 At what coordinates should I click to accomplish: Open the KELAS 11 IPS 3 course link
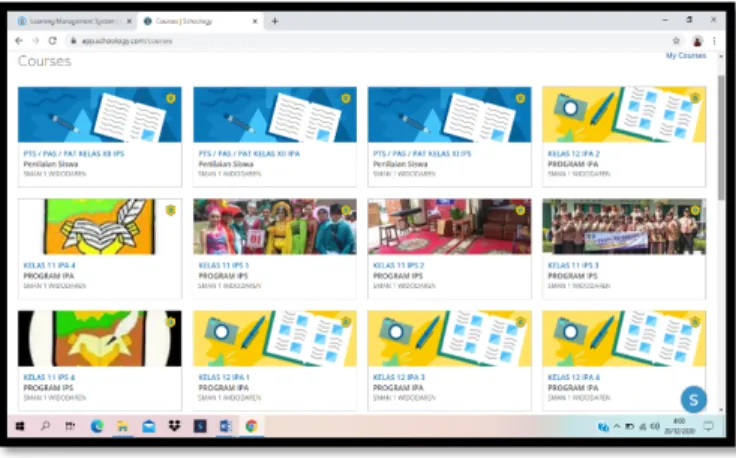tap(573, 265)
